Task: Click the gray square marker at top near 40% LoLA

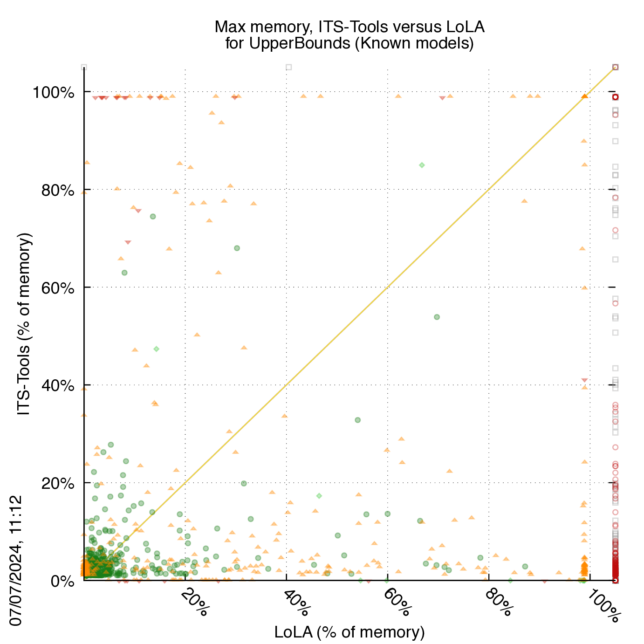Action: [x=289, y=67]
